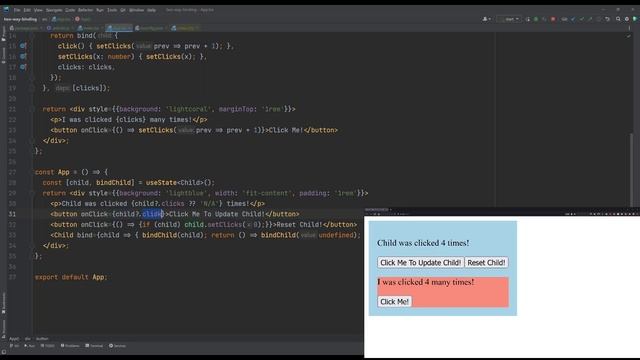This screenshot has width=640, height=360.
Task: Open the Services tool window button
Action: click(x=118, y=346)
